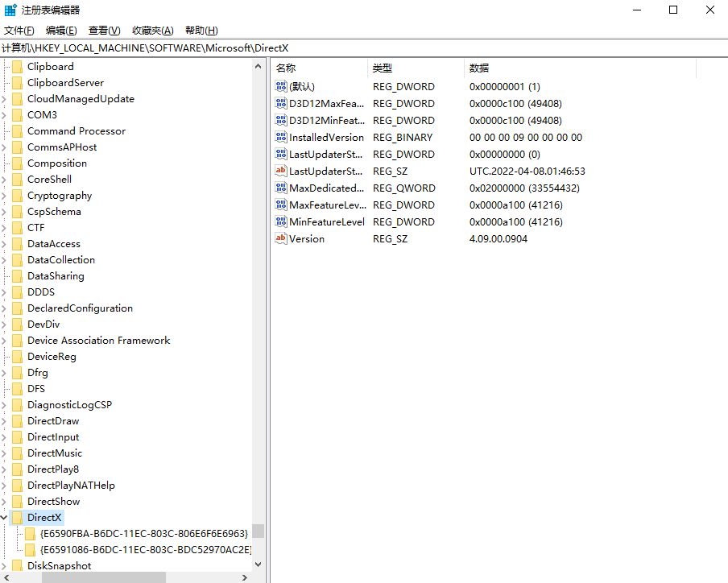728x583 pixels.
Task: Click the icon next to MinFeatureLevel value
Action: [x=281, y=221]
